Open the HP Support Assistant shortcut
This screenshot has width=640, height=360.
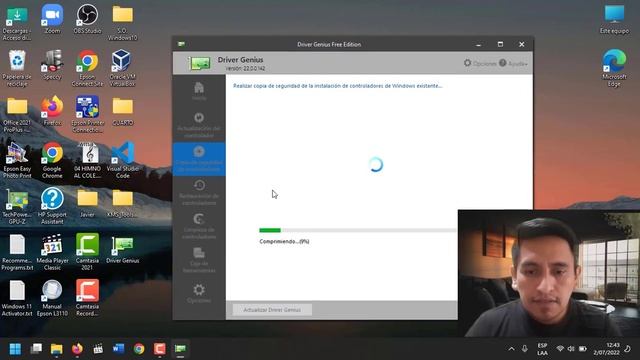pos(52,206)
